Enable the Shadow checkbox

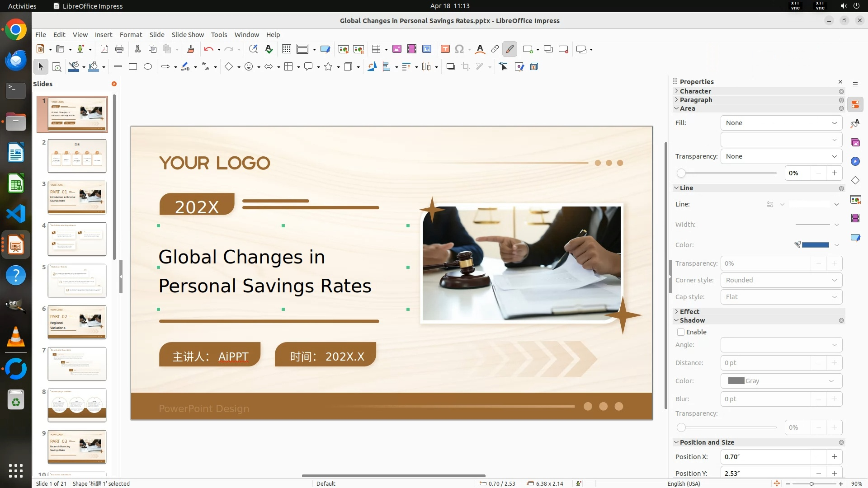pyautogui.click(x=681, y=332)
